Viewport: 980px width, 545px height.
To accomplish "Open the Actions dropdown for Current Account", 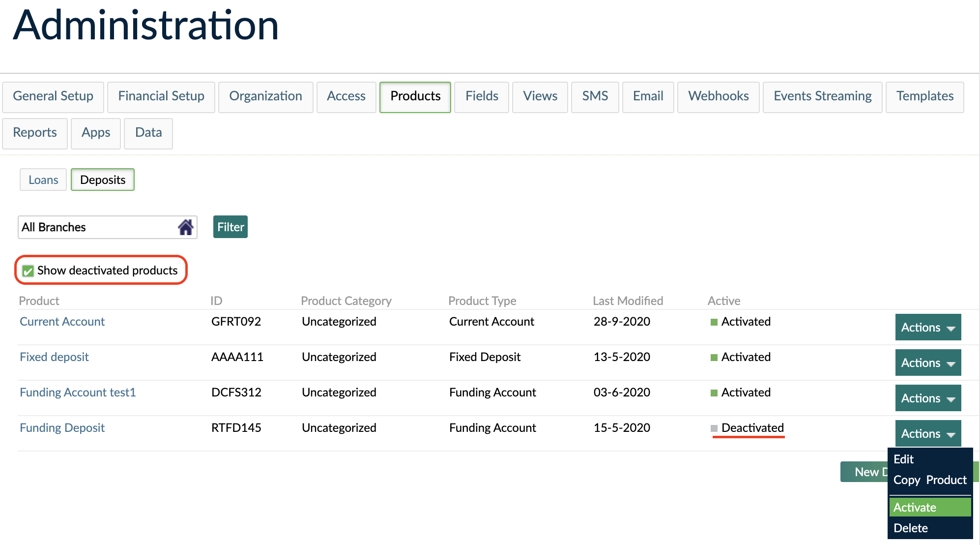I will tap(927, 327).
